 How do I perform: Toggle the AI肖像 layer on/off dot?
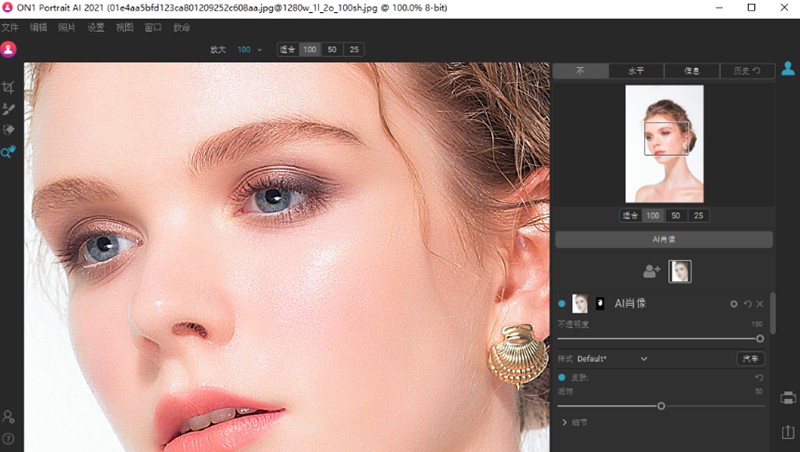[x=562, y=304]
